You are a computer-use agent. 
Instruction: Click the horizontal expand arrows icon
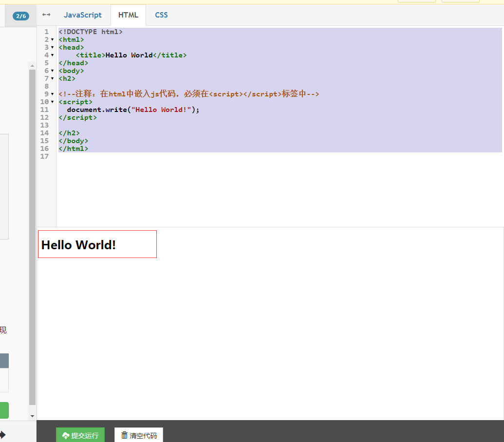46,15
